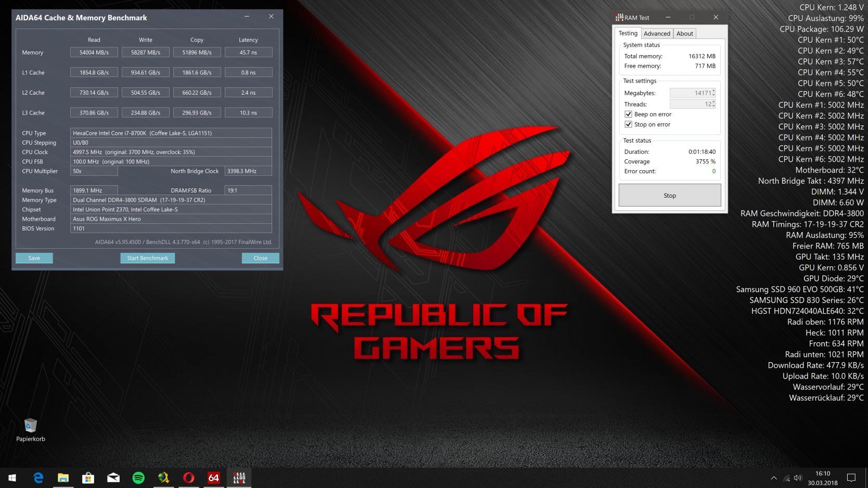The image size is (868, 488).
Task: Select Memory Read value 54004 MB/s
Action: pos(94,52)
